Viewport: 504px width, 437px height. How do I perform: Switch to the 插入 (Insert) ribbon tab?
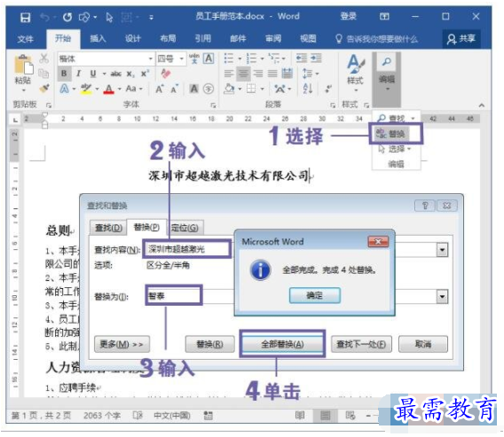tap(98, 39)
